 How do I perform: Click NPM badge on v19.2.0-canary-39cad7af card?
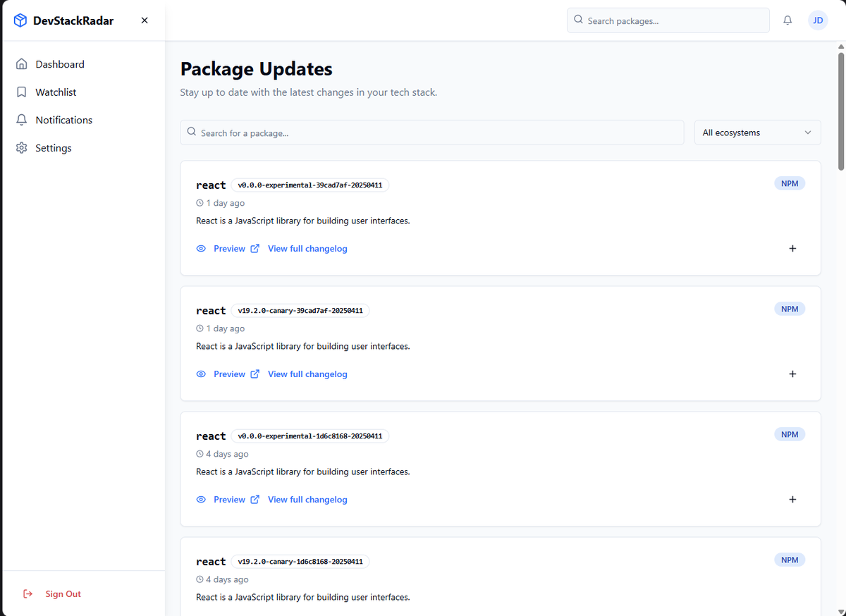click(790, 309)
